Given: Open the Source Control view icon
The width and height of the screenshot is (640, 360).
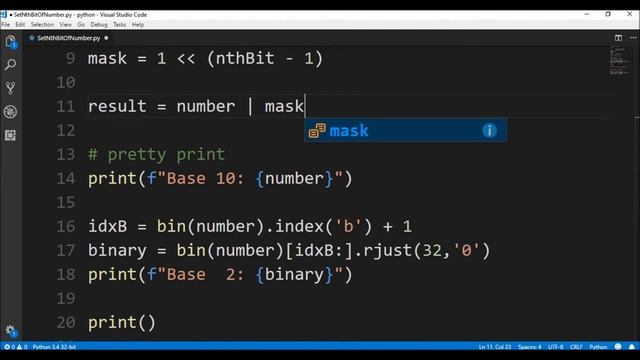Looking at the screenshot, I should 11,88.
